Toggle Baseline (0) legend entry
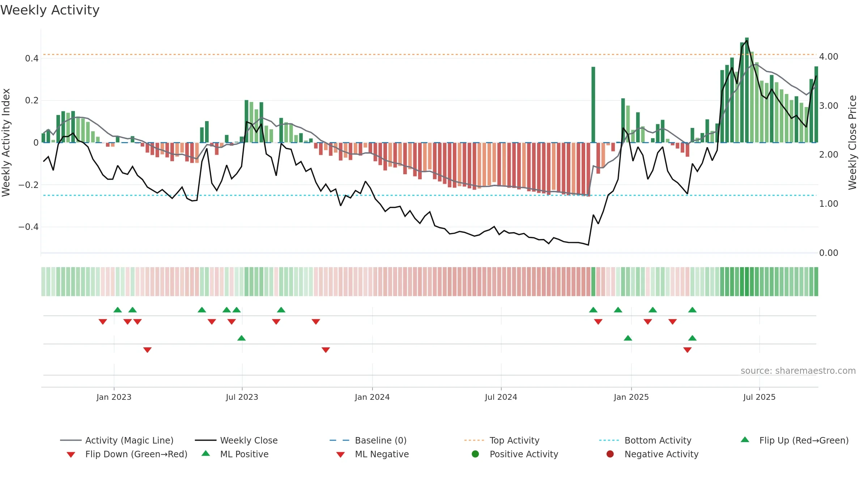The image size is (868, 488). (x=368, y=440)
